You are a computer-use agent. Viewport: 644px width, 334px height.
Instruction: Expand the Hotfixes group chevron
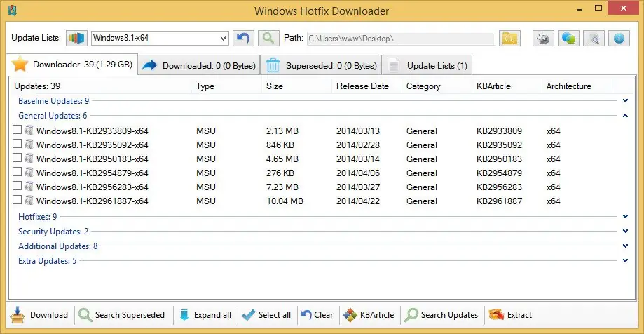click(625, 217)
